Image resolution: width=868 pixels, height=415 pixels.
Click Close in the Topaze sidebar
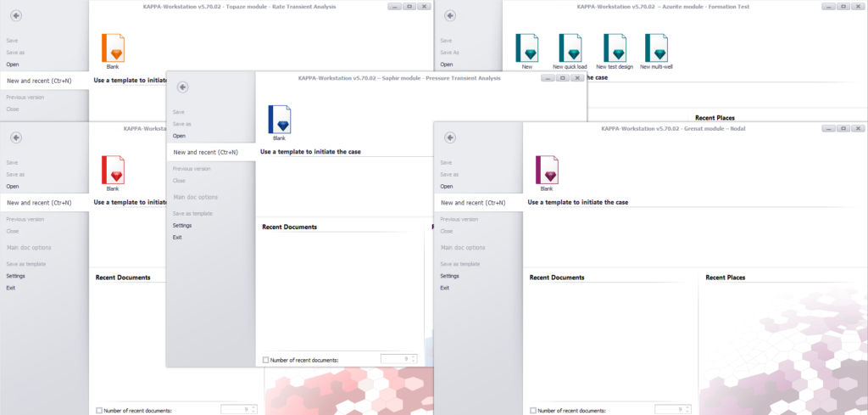12,109
